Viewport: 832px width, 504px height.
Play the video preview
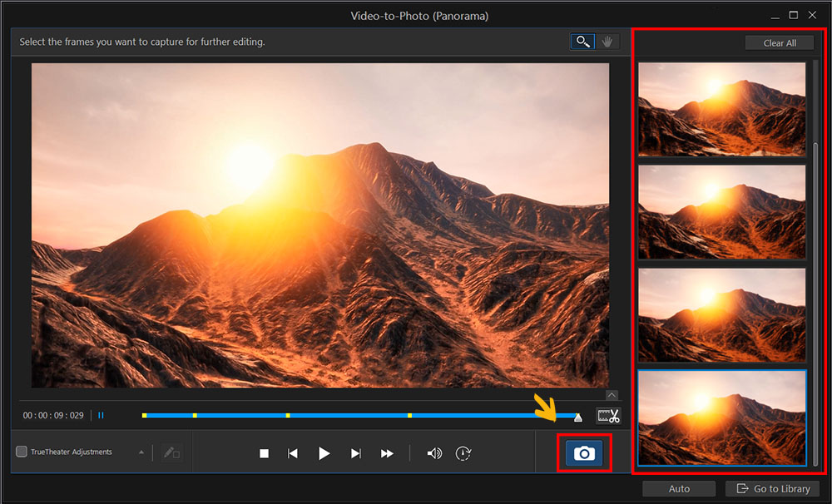pyautogui.click(x=324, y=453)
